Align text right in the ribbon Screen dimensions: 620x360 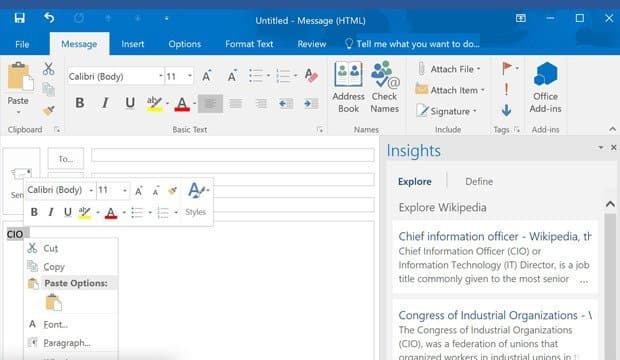261,104
